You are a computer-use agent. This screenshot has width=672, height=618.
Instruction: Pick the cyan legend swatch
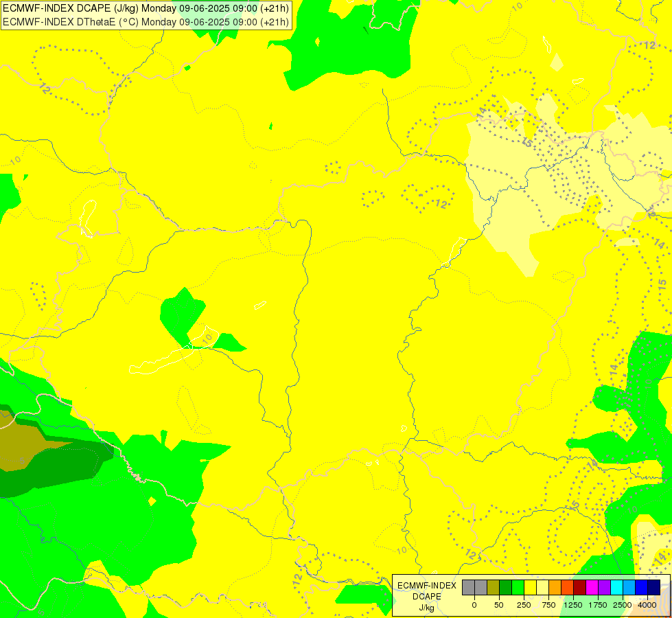tap(616, 588)
